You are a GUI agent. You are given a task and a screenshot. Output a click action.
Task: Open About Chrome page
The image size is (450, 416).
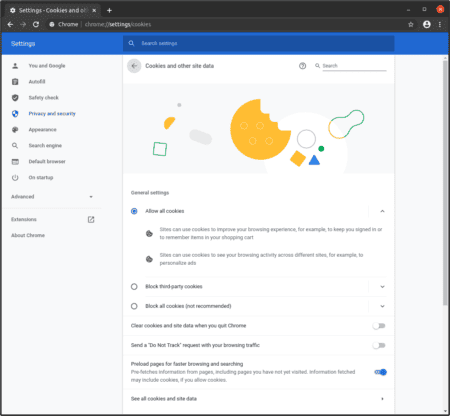pos(28,235)
